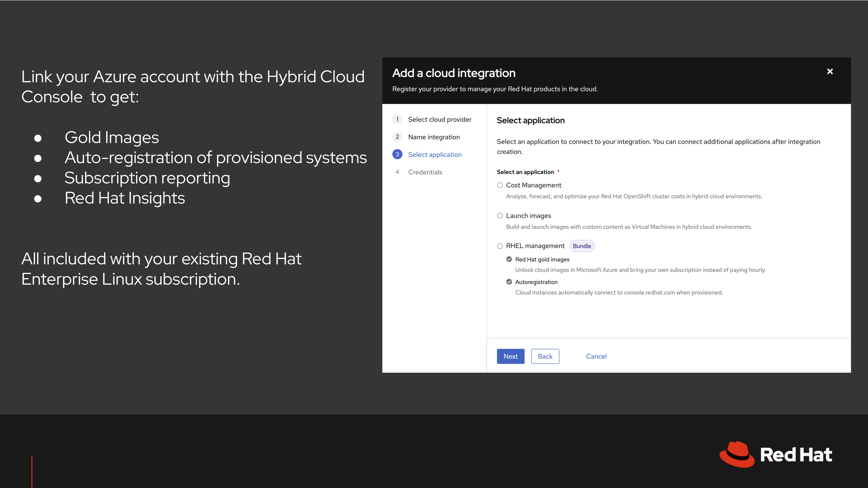Click the Red Hat logo
The width and height of the screenshot is (868, 488).
click(x=776, y=454)
